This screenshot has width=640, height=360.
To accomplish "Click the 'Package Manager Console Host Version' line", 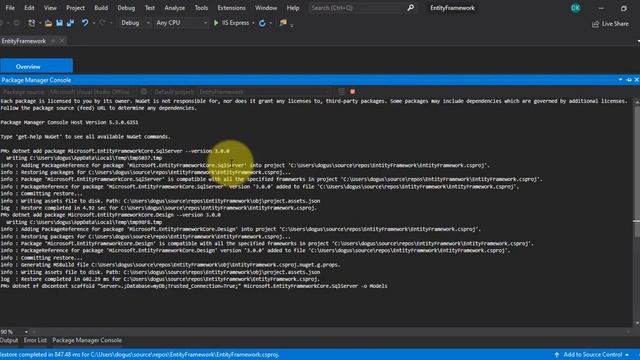I will click(x=69, y=122).
